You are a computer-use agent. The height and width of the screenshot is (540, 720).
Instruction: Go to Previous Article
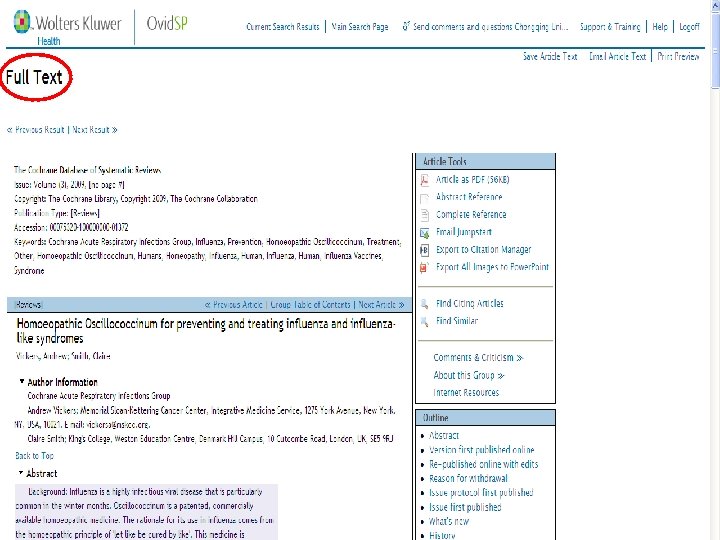[234, 305]
